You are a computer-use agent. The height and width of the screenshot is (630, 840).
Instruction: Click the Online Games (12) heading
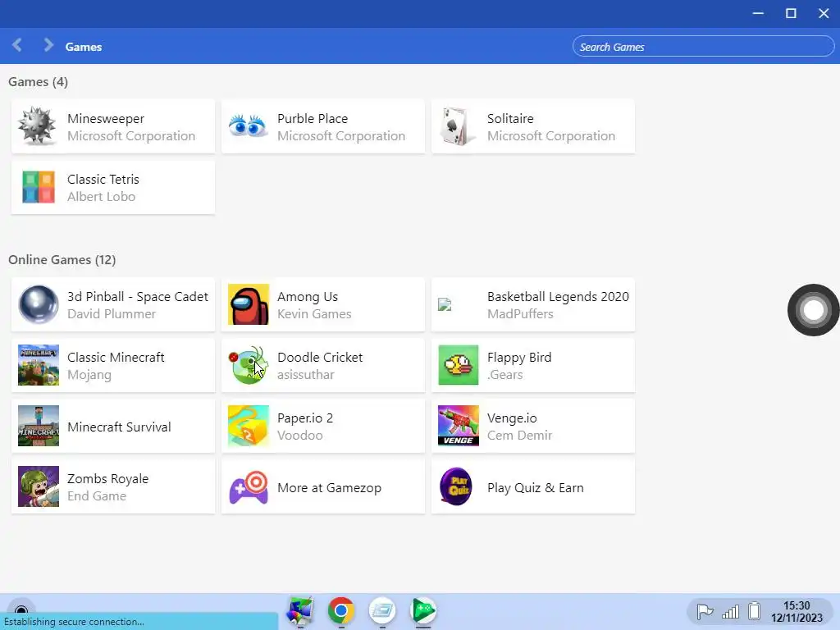click(62, 260)
